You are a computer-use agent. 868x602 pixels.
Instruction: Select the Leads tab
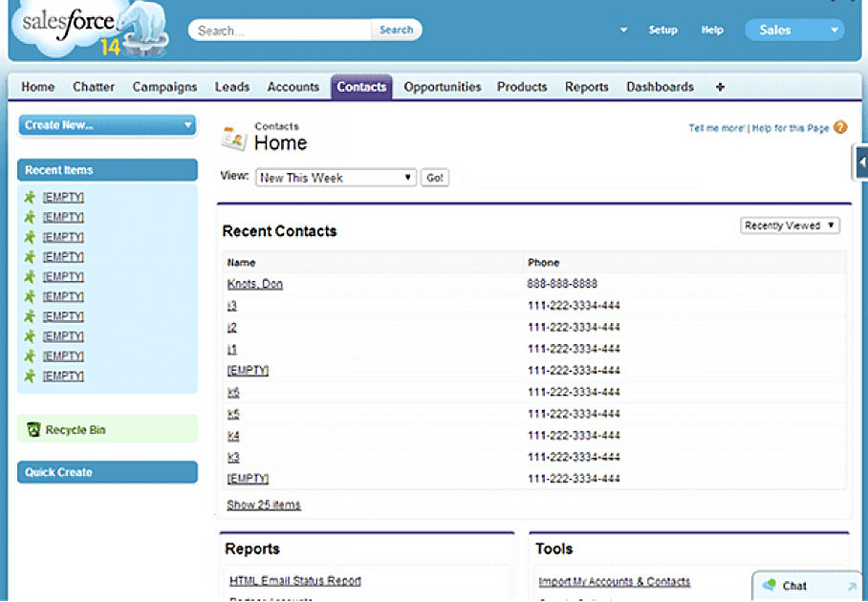[x=232, y=87]
